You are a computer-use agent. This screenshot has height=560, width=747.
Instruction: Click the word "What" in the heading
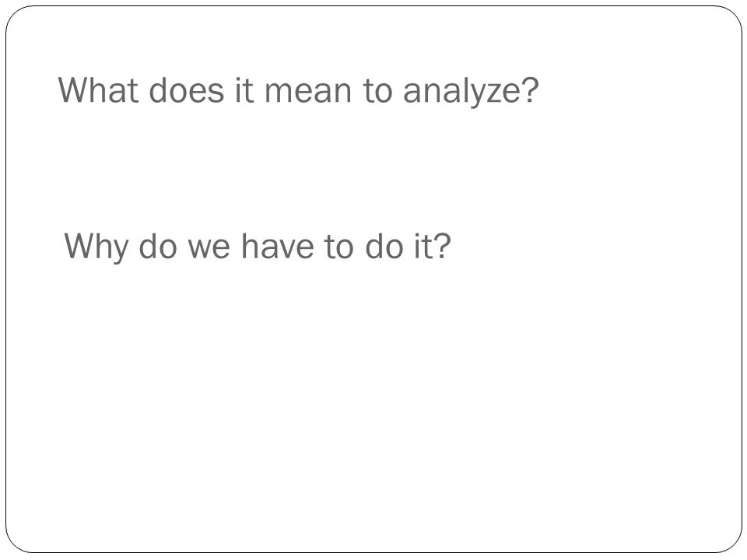point(99,90)
